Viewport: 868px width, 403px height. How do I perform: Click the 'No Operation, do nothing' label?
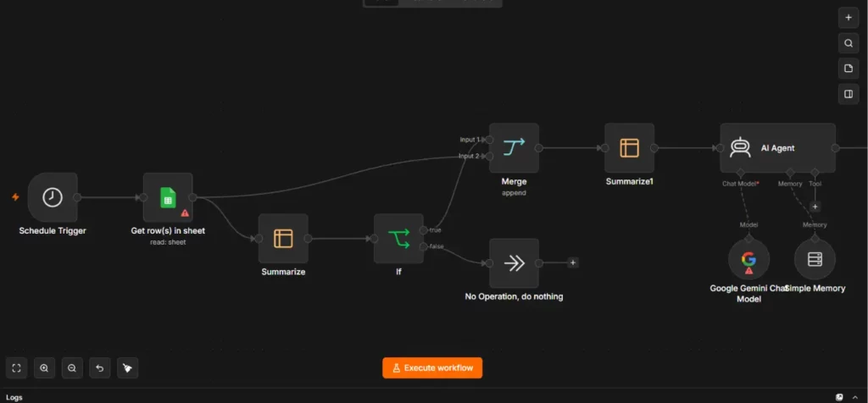[x=514, y=296]
